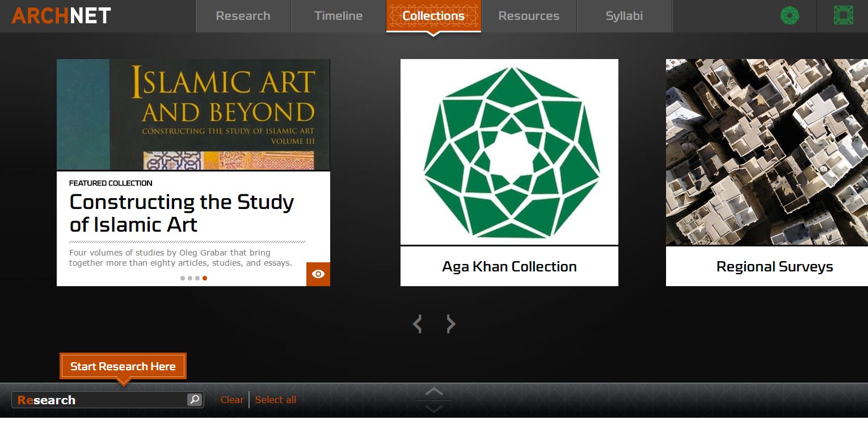Open the Aga Khan Collection thumbnail
868x423 pixels.
pos(509,152)
